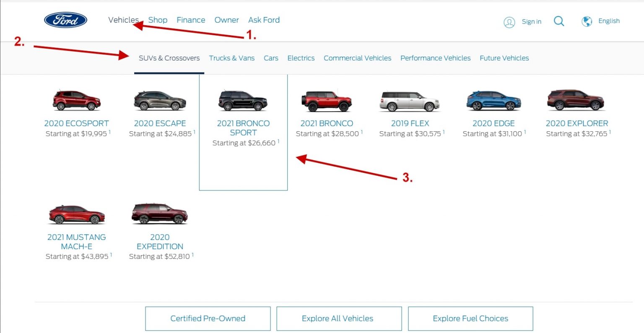This screenshot has height=333, width=644.
Task: Open the search magnifier icon
Action: tap(559, 21)
